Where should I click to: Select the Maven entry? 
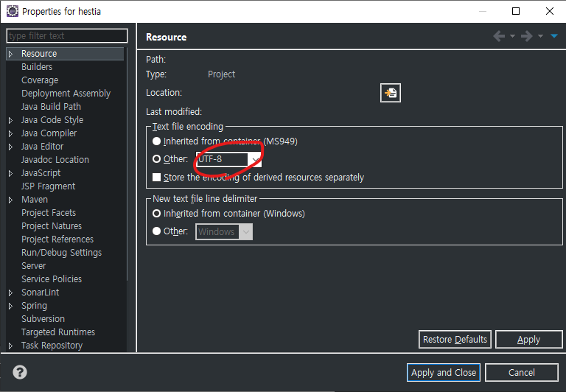[35, 199]
